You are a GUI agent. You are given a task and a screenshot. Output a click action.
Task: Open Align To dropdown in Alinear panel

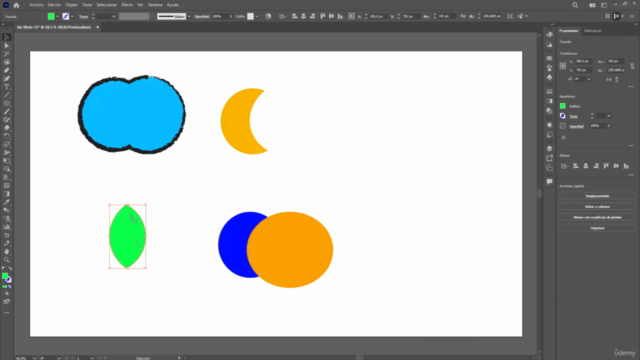[x=564, y=166]
